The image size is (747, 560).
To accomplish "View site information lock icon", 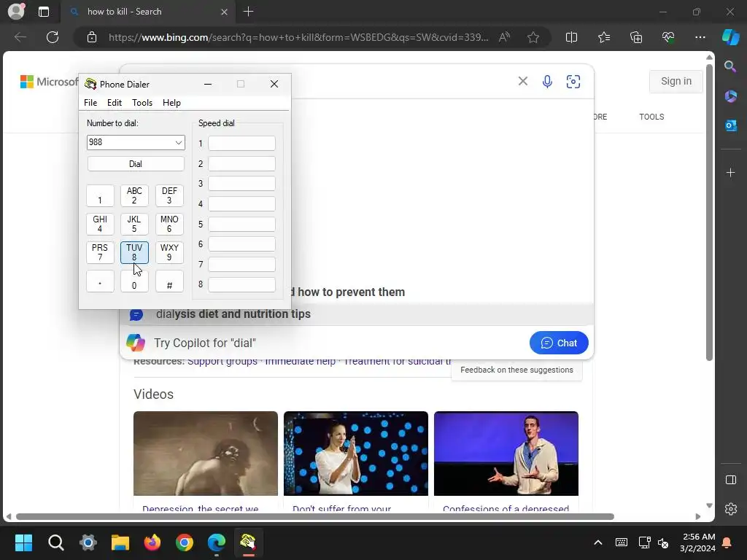I will (92, 37).
